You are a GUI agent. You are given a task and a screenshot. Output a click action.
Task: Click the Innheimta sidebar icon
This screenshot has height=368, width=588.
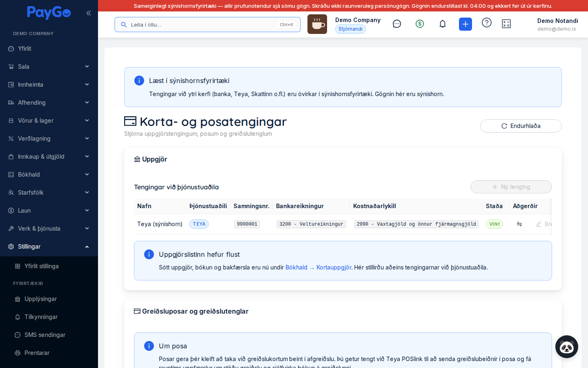tap(11, 85)
